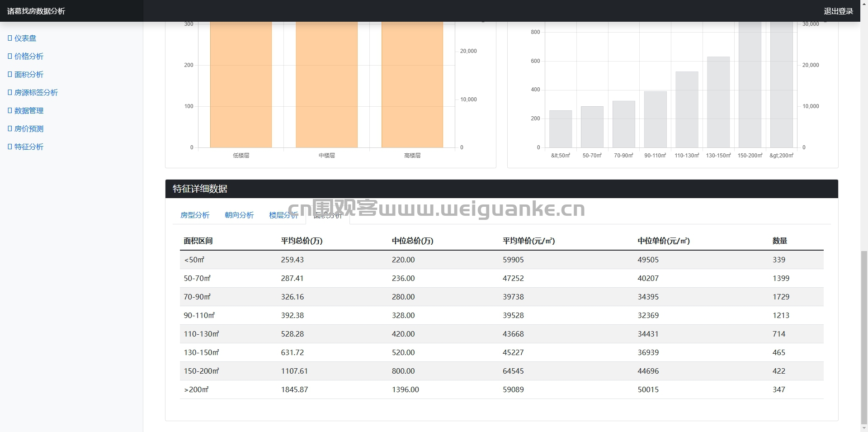Click the page vertical scrollbar thumb
The image size is (868, 432).
click(864, 337)
